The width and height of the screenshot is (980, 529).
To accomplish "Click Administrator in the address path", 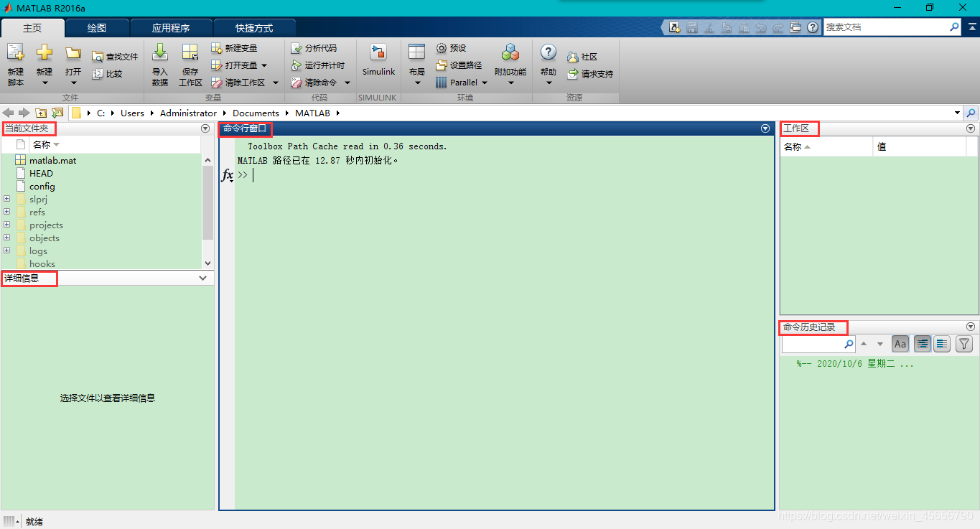I will [188, 113].
